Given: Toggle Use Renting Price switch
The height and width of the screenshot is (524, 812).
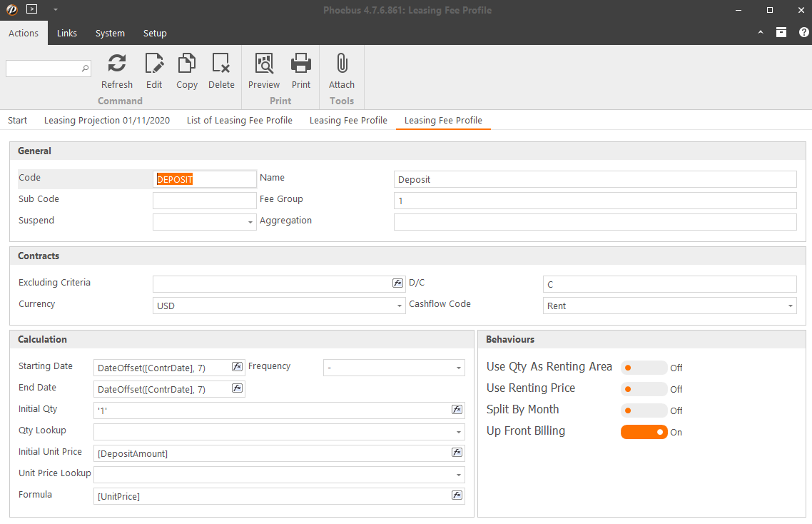Looking at the screenshot, I should 644,389.
